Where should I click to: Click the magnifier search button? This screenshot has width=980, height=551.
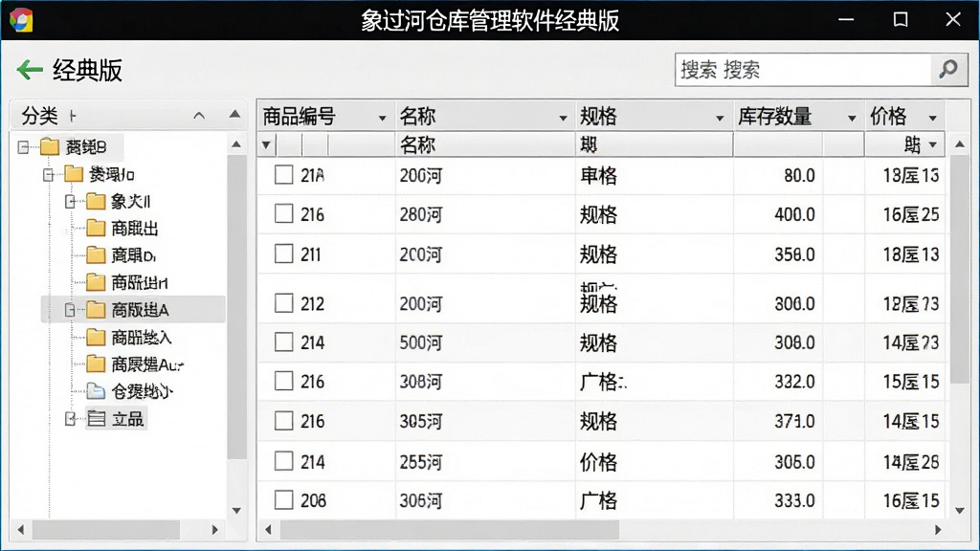[948, 69]
